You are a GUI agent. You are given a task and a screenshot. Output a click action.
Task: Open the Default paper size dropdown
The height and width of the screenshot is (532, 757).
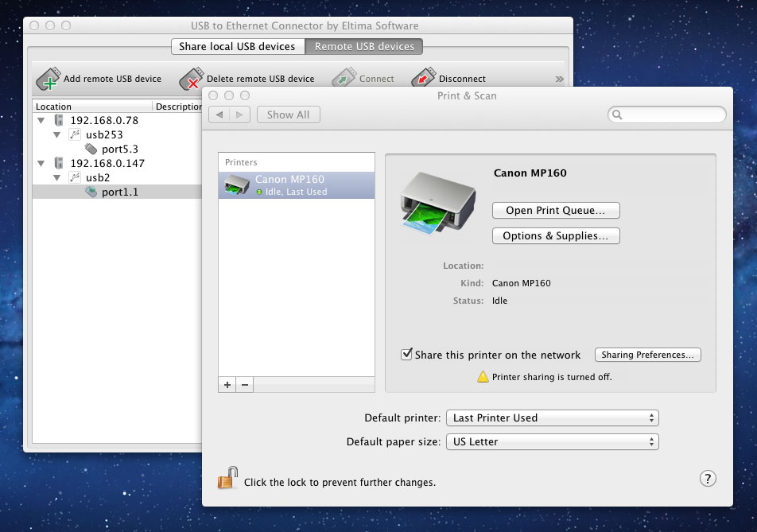point(553,441)
